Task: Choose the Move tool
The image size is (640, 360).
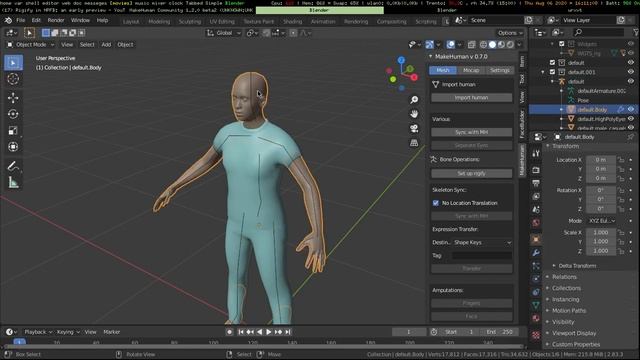Action: pos(13,98)
